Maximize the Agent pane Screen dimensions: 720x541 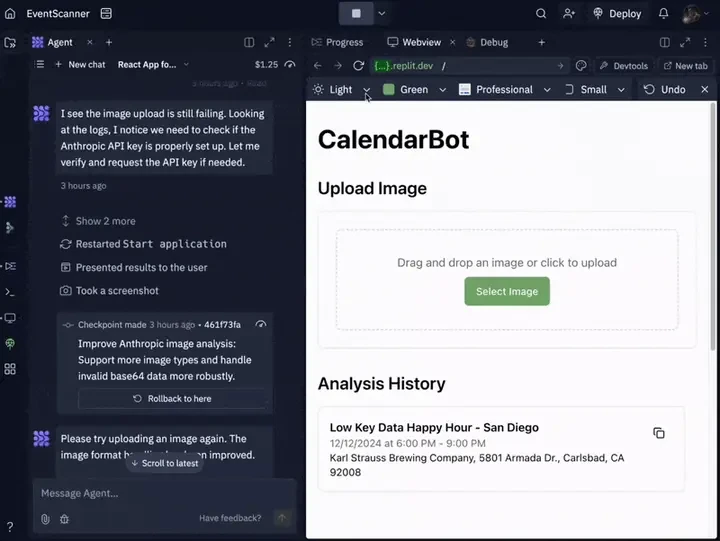[x=270, y=42]
